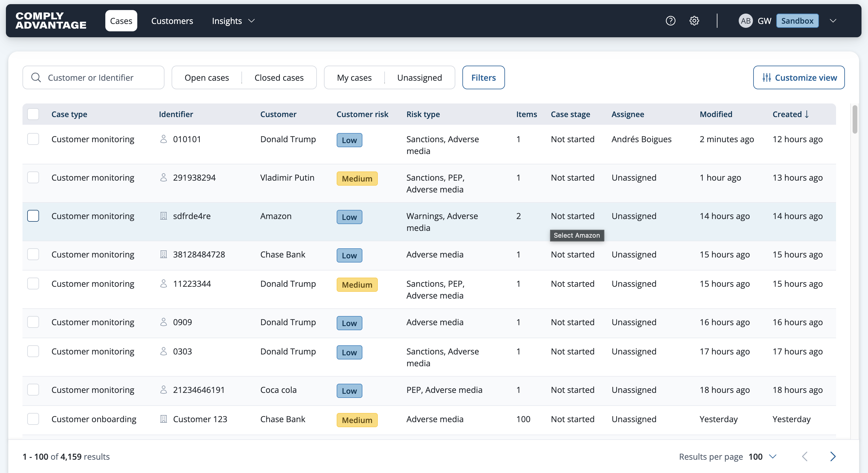The width and height of the screenshot is (868, 473).
Task: Switch to the Cases tab
Action: [121, 21]
